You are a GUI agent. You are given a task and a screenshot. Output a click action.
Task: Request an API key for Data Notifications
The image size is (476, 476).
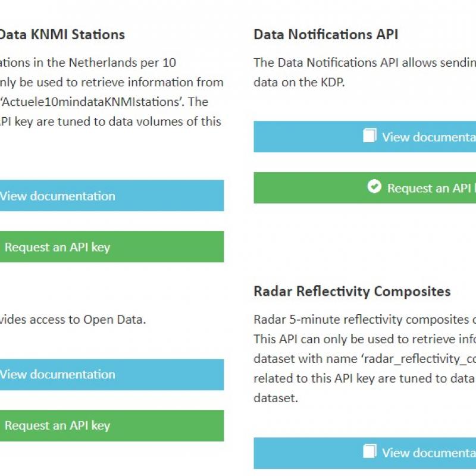click(x=365, y=187)
